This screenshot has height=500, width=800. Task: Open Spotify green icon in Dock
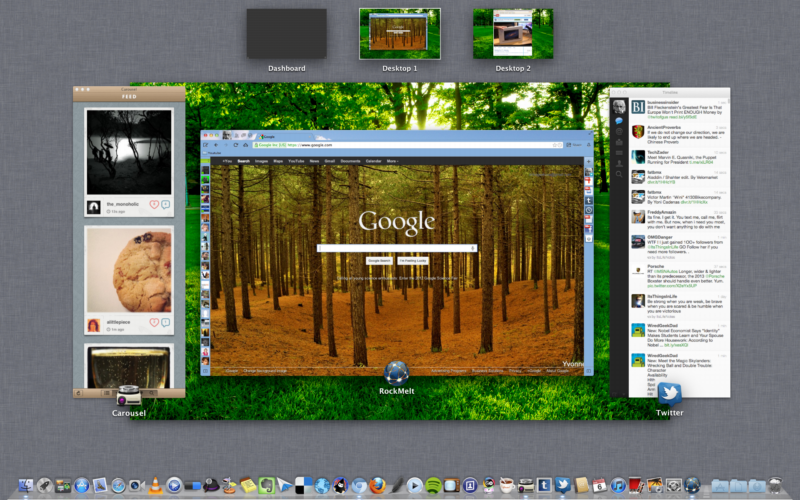(x=433, y=485)
